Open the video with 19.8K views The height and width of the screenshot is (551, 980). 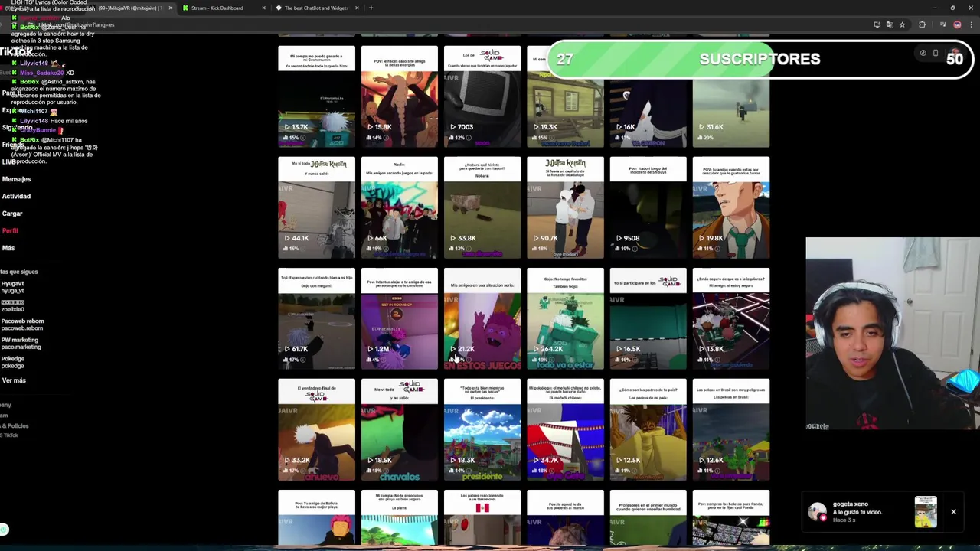click(731, 207)
